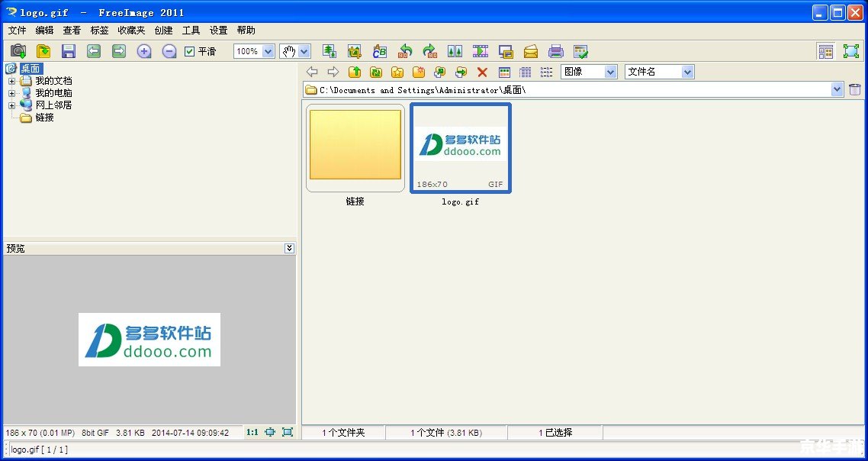Rotate the image 90 degrees right
The width and height of the screenshot is (868, 461).
(x=430, y=52)
